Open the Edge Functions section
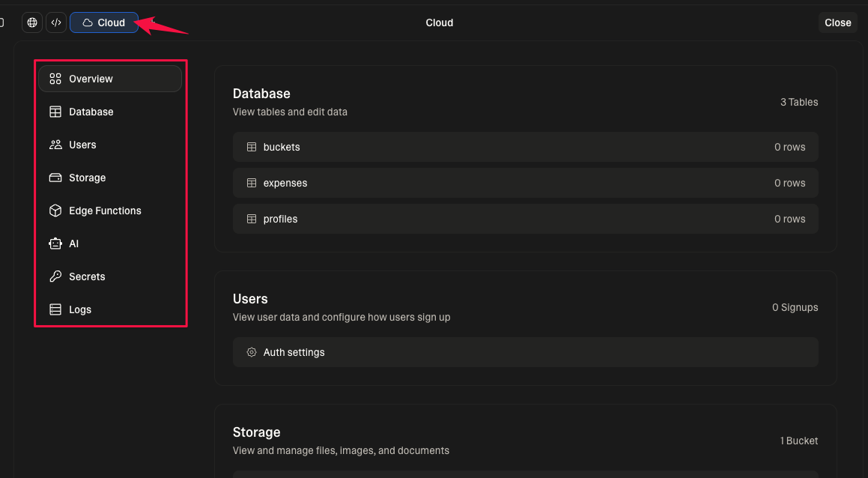 click(x=105, y=210)
